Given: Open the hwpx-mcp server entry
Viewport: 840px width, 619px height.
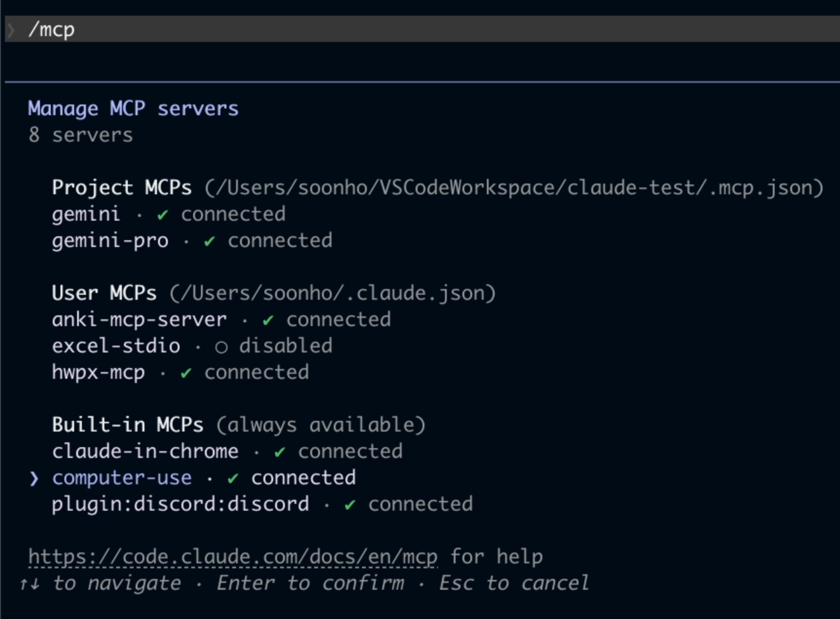Looking at the screenshot, I should click(x=180, y=372).
